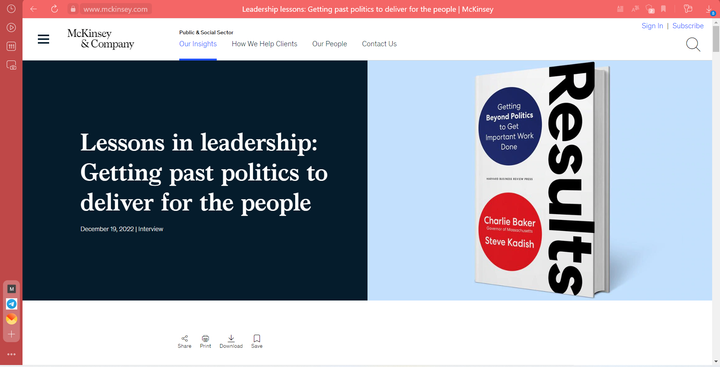
Task: Click the www.mckinsey.com address field
Action: point(116,9)
